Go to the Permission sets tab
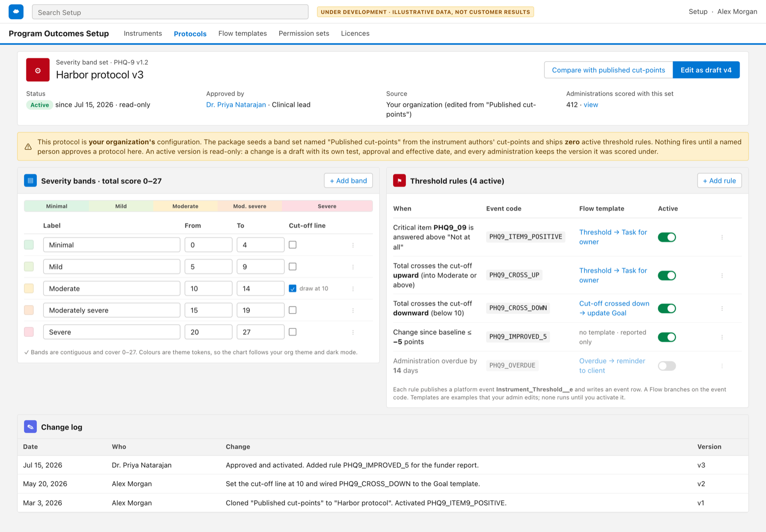766x532 pixels. tap(304, 34)
